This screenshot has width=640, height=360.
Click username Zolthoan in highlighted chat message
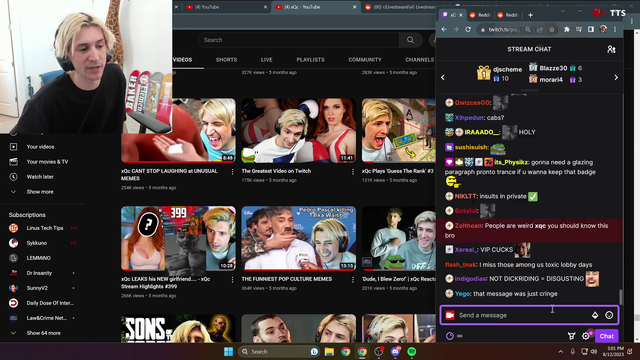468,226
